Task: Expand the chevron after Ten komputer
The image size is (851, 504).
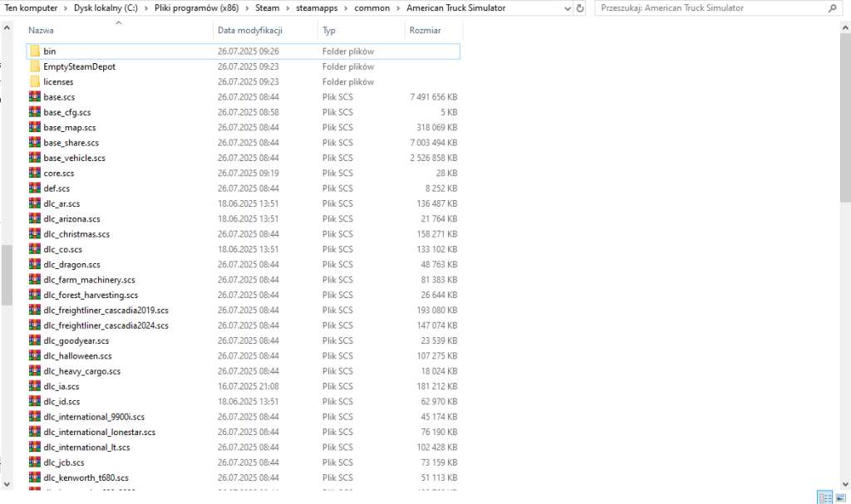Action: pyautogui.click(x=65, y=8)
